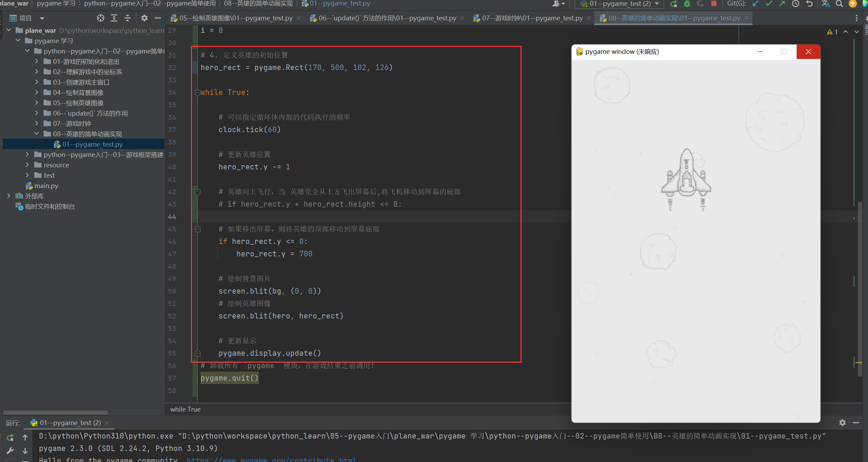
Task: Select 01--pygame_test.py in the project tree
Action: (x=92, y=144)
